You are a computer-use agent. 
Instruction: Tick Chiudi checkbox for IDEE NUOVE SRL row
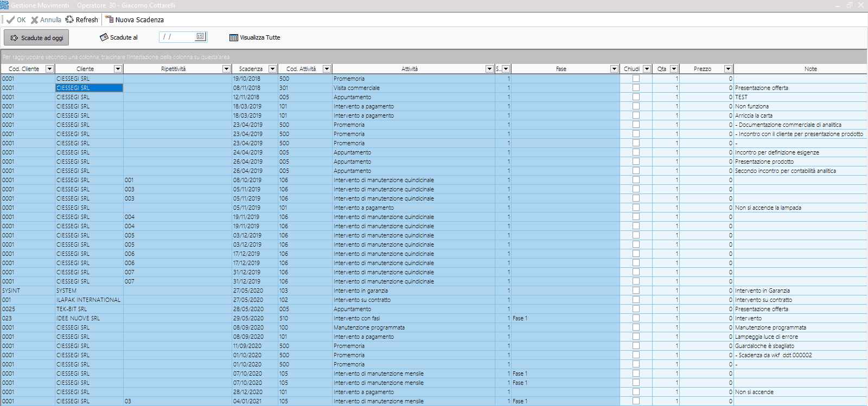[x=636, y=318]
